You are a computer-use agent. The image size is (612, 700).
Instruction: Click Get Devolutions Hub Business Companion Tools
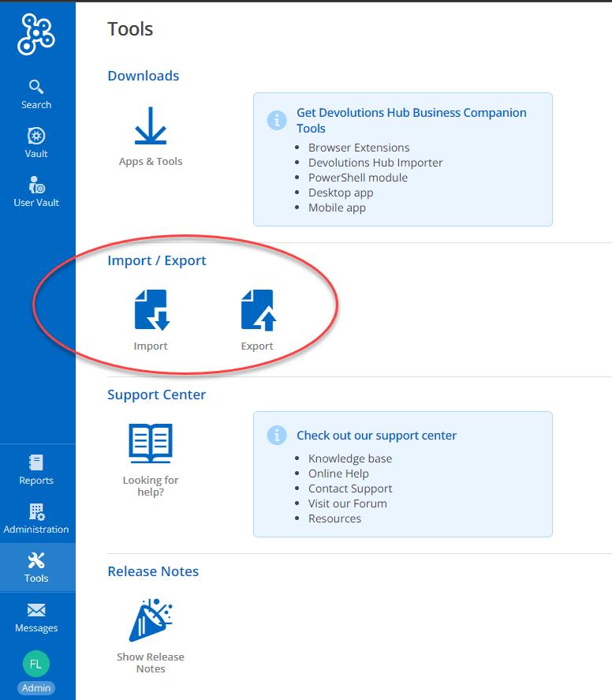coord(411,120)
